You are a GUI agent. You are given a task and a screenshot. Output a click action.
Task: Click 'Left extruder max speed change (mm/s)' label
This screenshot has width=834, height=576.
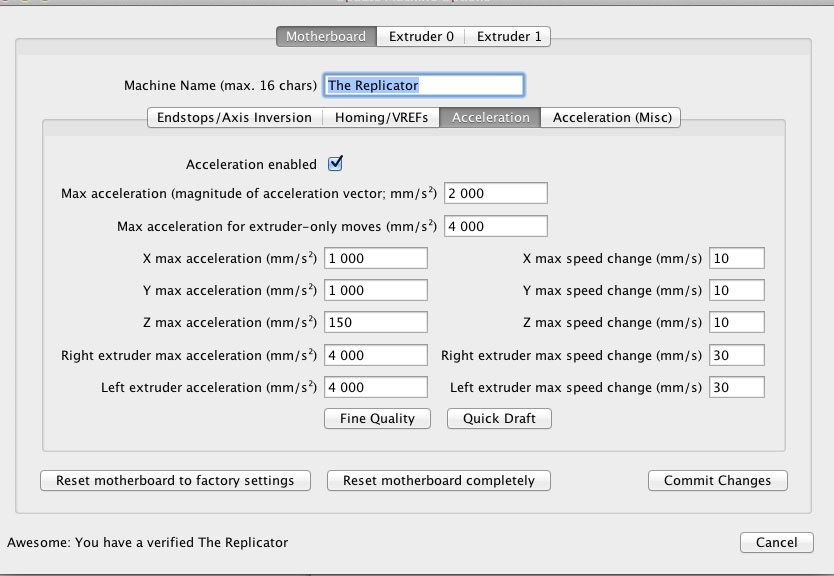coord(576,387)
